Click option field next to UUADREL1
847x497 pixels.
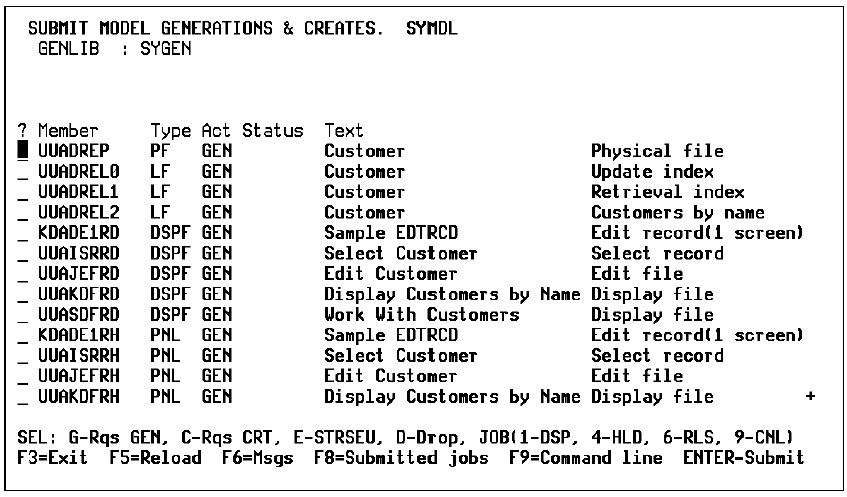(x=23, y=192)
